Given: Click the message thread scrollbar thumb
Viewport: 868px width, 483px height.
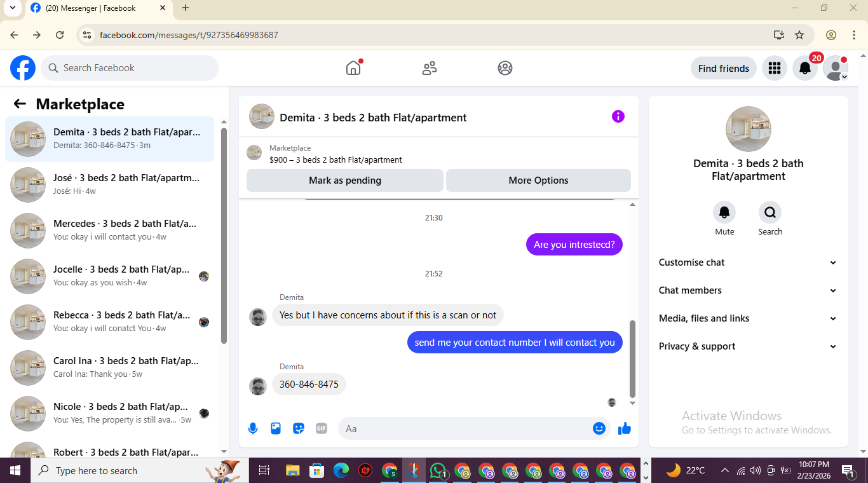Looking at the screenshot, I should point(632,359).
